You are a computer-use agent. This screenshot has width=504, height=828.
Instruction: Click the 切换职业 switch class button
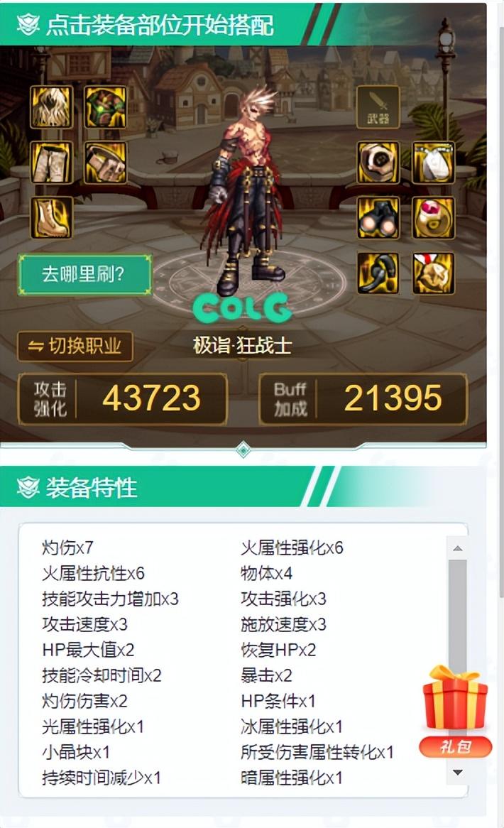pos(75,346)
